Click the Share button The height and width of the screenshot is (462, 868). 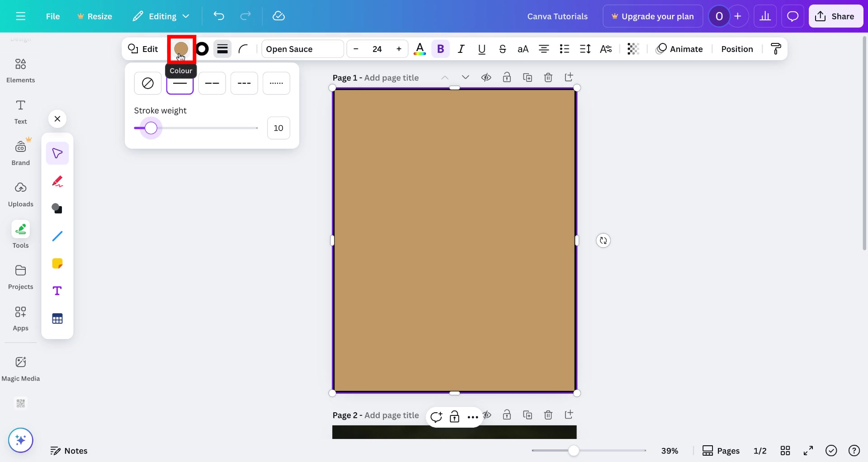835,16
